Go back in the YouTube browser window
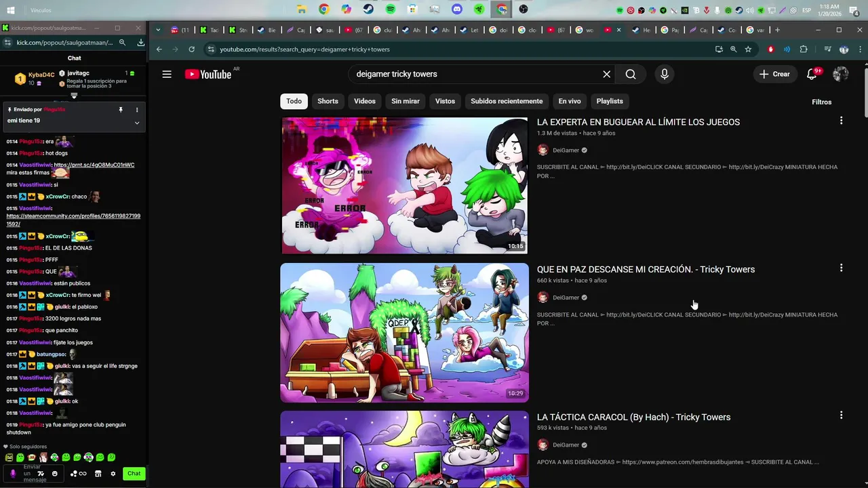 pos(159,49)
